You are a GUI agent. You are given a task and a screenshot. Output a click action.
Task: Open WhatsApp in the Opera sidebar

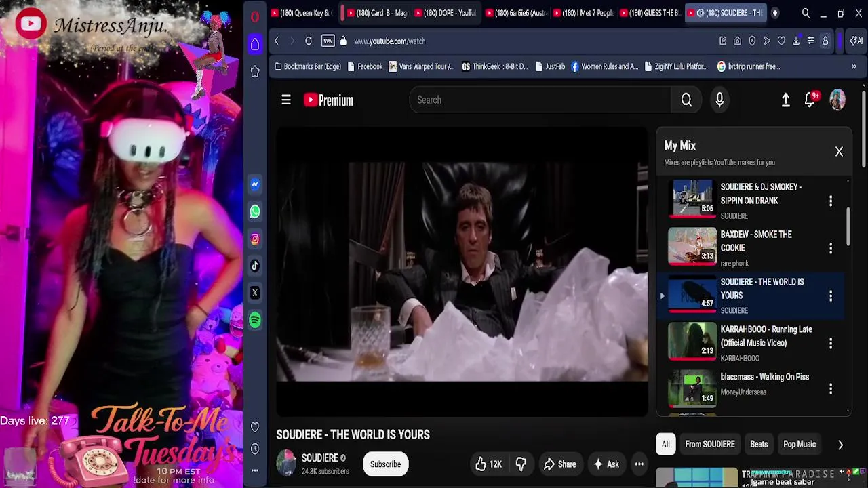255,211
